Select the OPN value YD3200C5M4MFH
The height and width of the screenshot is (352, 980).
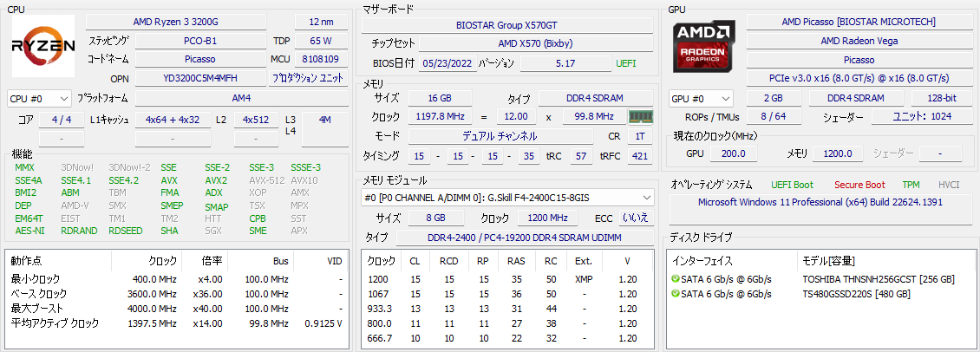200,78
